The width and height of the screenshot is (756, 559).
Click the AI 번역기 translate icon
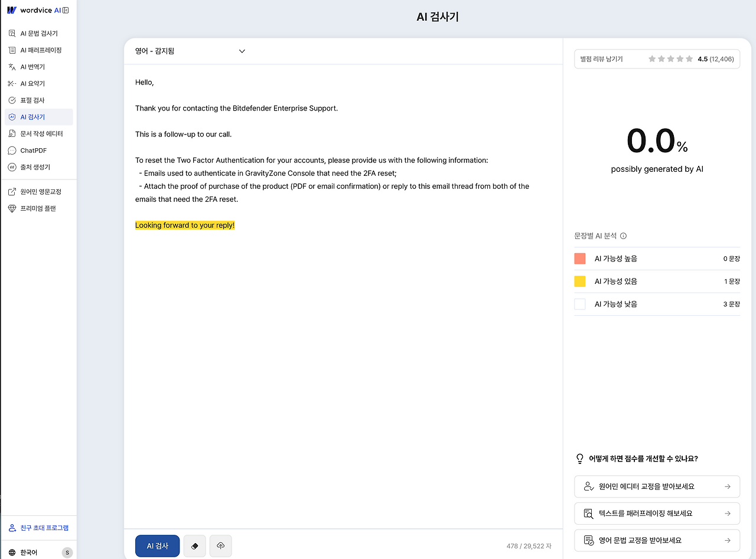12,67
